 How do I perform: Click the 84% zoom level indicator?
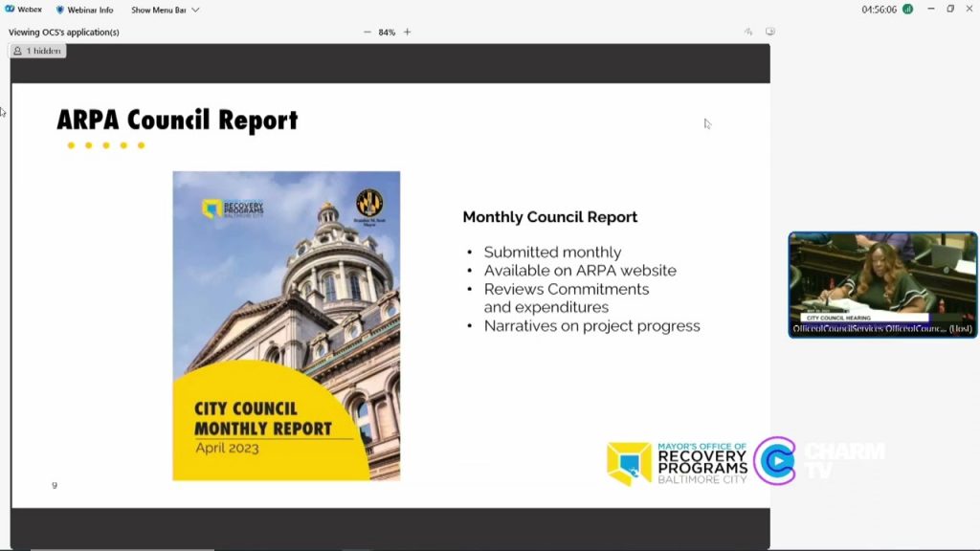(387, 33)
